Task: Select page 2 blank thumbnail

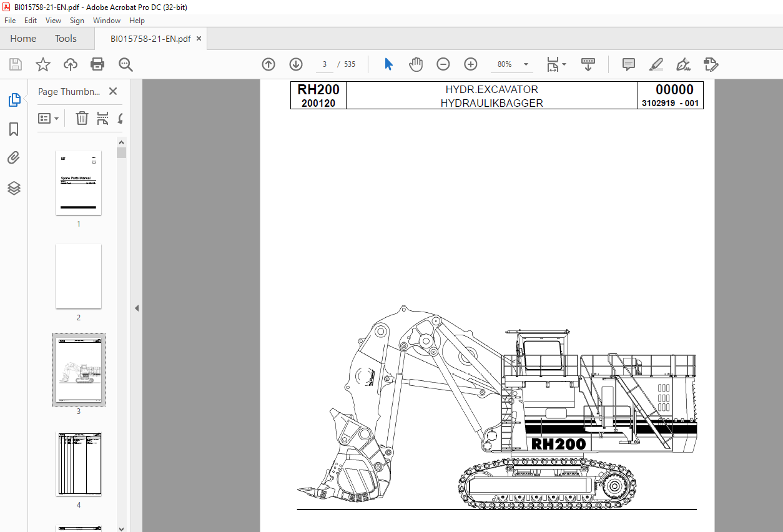Action: 79,276
